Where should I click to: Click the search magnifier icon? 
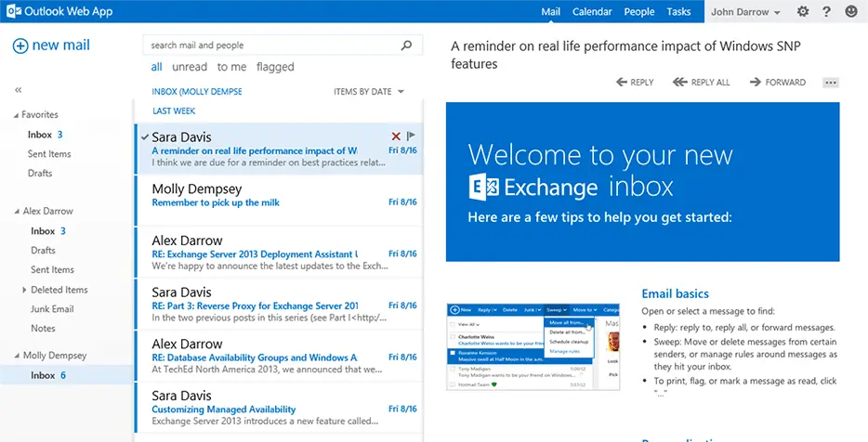click(x=405, y=45)
